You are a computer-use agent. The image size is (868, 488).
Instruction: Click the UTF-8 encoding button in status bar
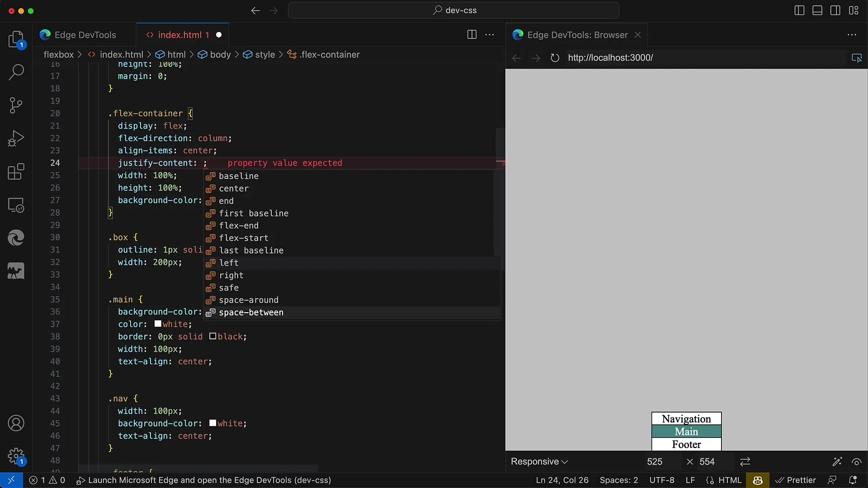(661, 480)
